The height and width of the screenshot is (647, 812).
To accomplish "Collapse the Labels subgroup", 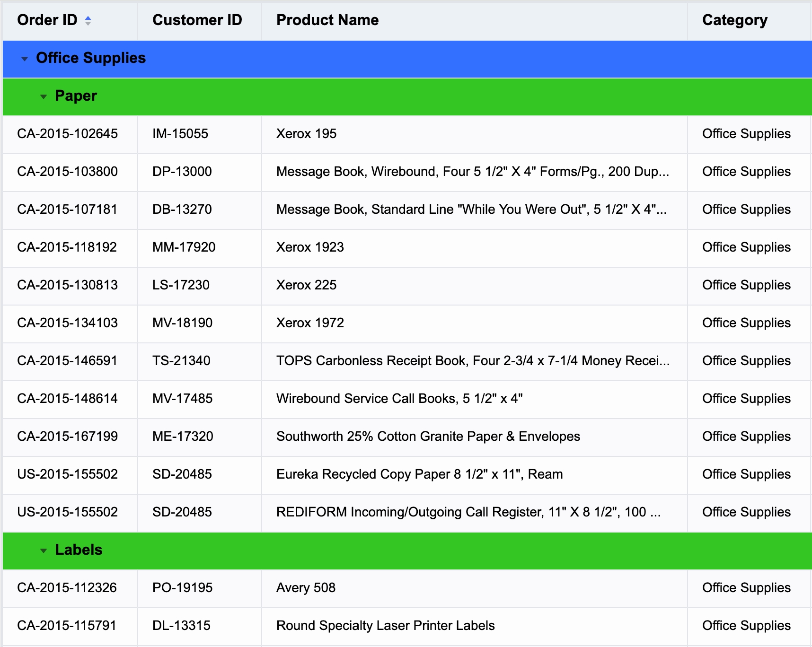I will pos(44,551).
